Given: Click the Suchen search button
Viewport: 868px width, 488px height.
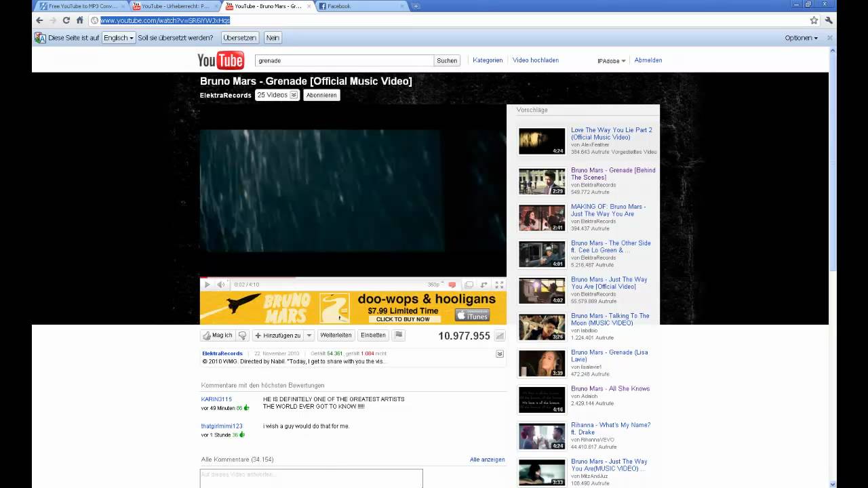Looking at the screenshot, I should [x=447, y=60].
